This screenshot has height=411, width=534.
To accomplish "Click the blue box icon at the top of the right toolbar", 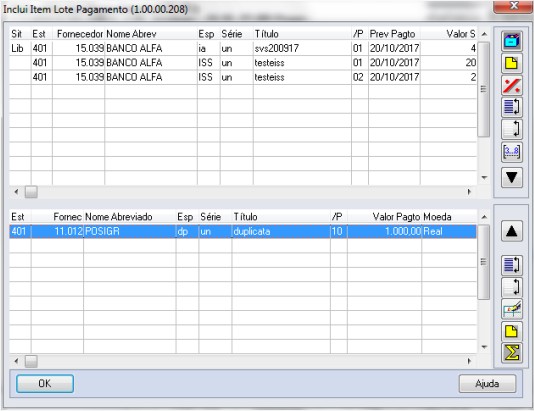I will 512,41.
